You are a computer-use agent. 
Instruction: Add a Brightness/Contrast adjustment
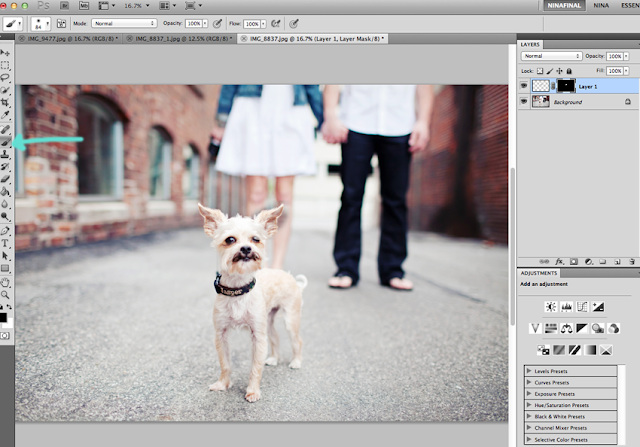[550, 306]
